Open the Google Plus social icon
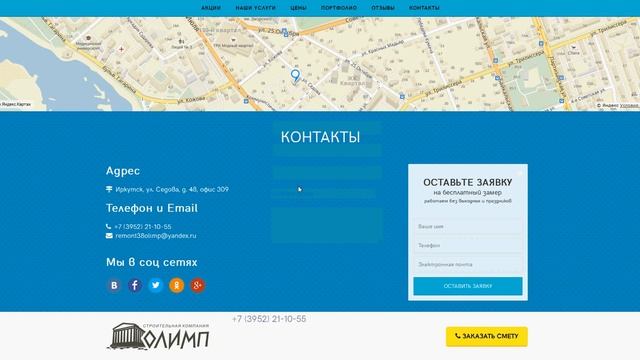Image resolution: width=640 pixels, height=360 pixels. click(x=198, y=285)
